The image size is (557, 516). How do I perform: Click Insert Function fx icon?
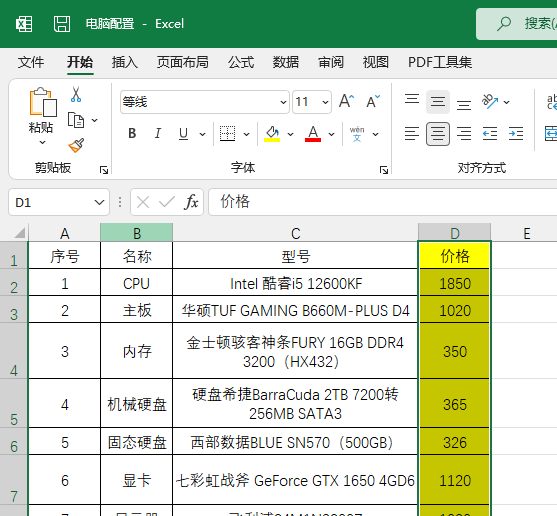pos(191,202)
